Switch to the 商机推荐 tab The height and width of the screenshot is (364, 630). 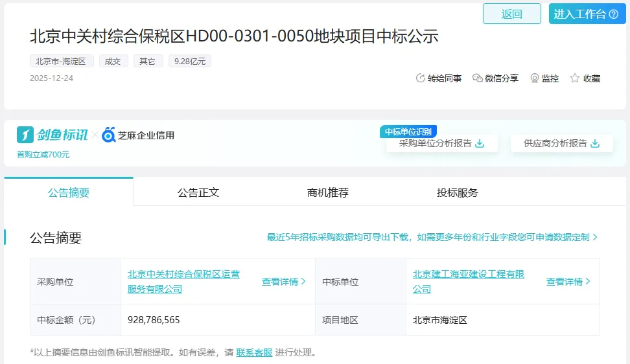(x=328, y=192)
